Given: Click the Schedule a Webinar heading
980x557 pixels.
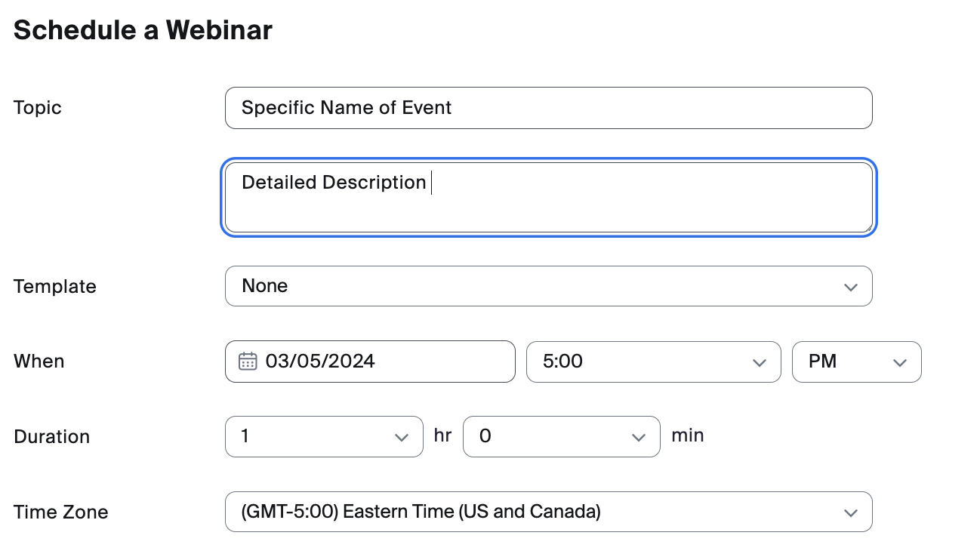Looking at the screenshot, I should pos(143,30).
